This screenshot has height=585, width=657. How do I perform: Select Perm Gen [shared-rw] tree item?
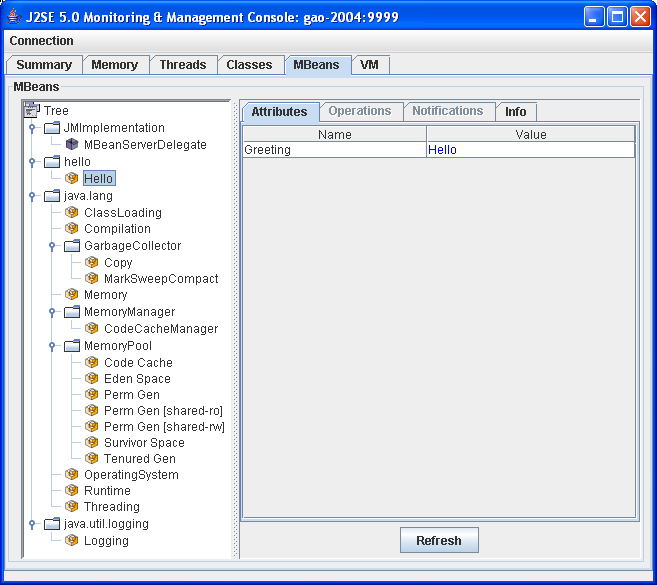point(164,427)
